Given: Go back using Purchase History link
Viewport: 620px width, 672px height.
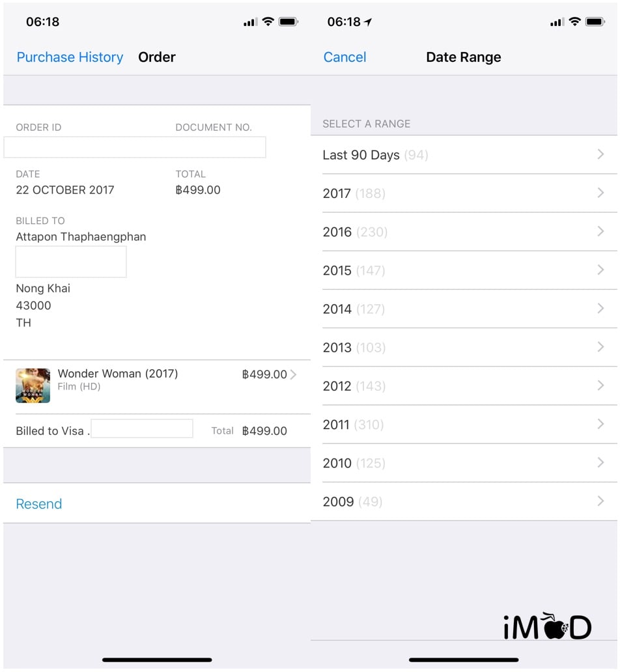Looking at the screenshot, I should (x=70, y=57).
